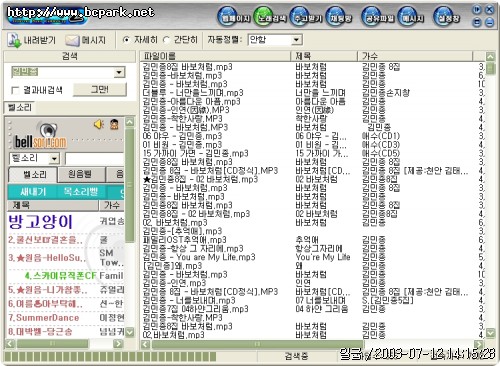500x366 pixels.
Task: Click the search progress bar in status area
Action: (110, 357)
